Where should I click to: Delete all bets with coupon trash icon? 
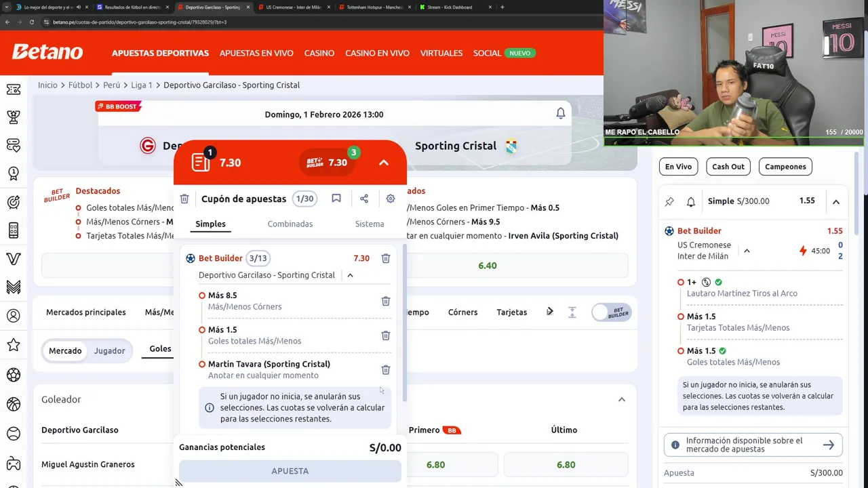[184, 199]
